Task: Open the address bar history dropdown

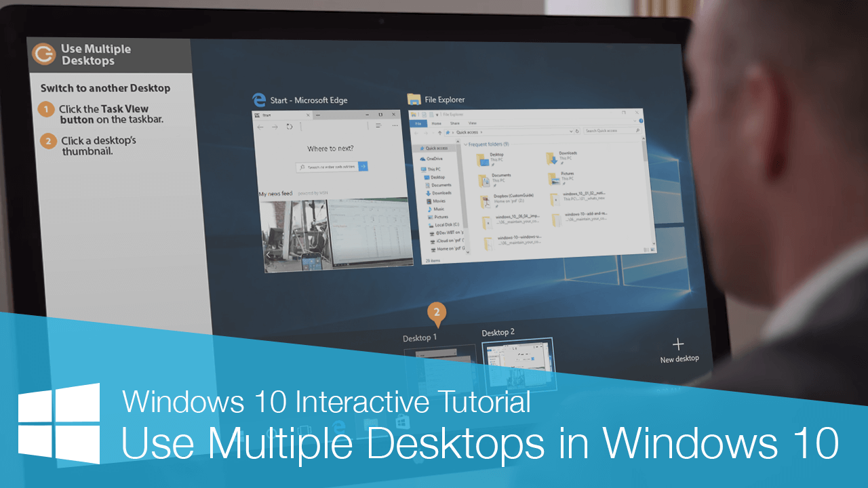Action: point(571,131)
